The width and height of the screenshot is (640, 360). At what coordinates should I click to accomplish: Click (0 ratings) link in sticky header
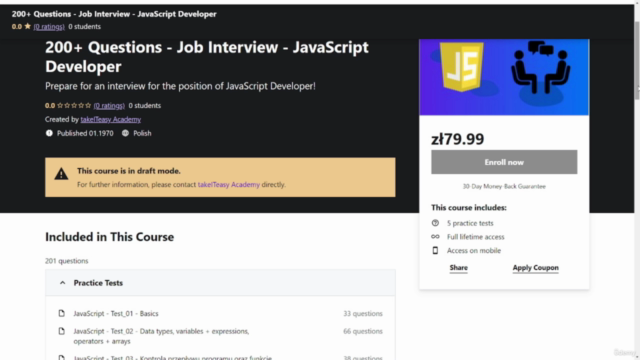[x=49, y=27]
